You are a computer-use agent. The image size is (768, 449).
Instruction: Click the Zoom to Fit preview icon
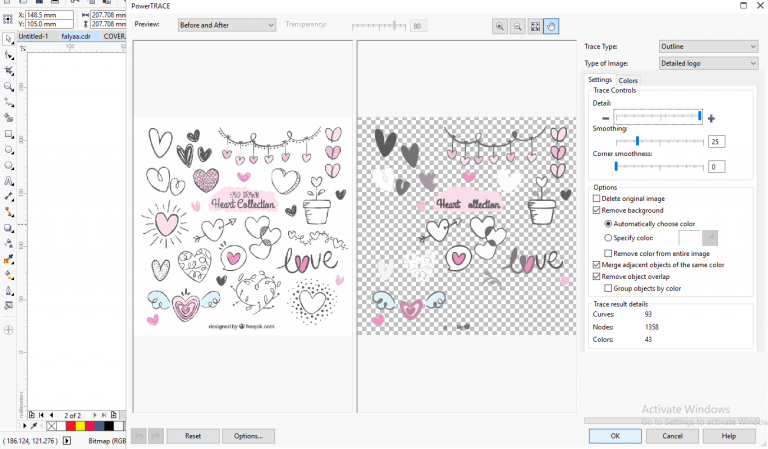click(x=535, y=26)
